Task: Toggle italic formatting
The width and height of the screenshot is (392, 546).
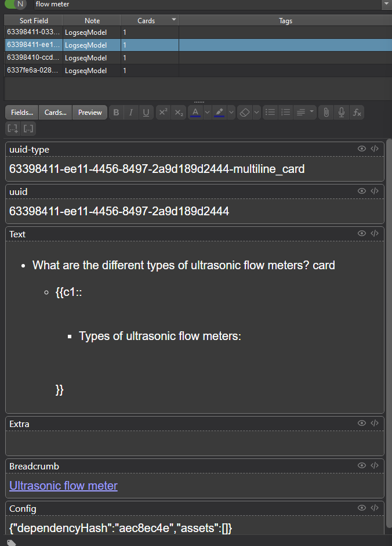Action: [131, 113]
